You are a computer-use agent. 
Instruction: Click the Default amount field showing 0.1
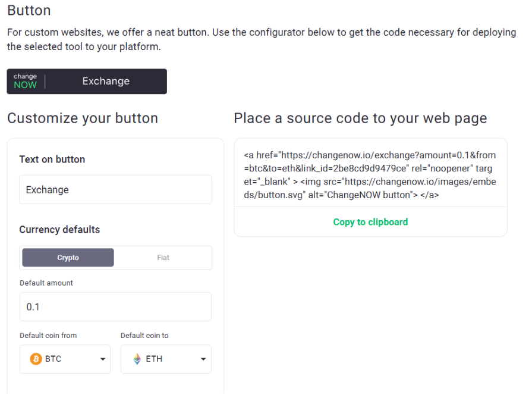tap(116, 307)
